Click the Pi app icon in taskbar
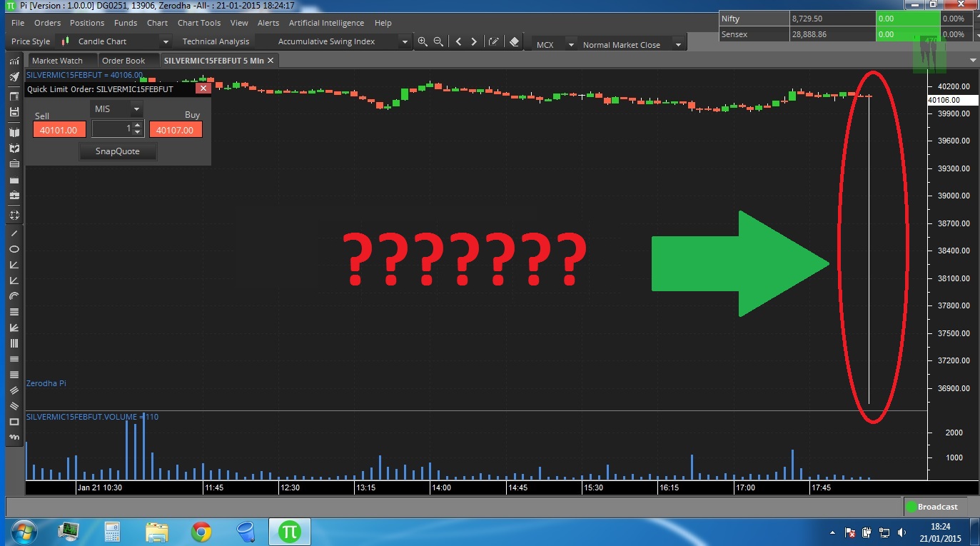Viewport: 980px width, 546px height. (290, 532)
